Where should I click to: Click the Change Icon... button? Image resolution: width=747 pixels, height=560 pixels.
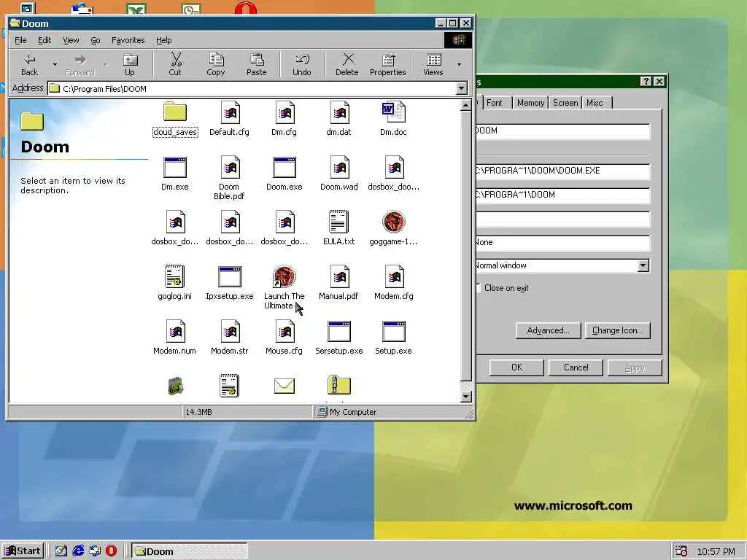[617, 330]
